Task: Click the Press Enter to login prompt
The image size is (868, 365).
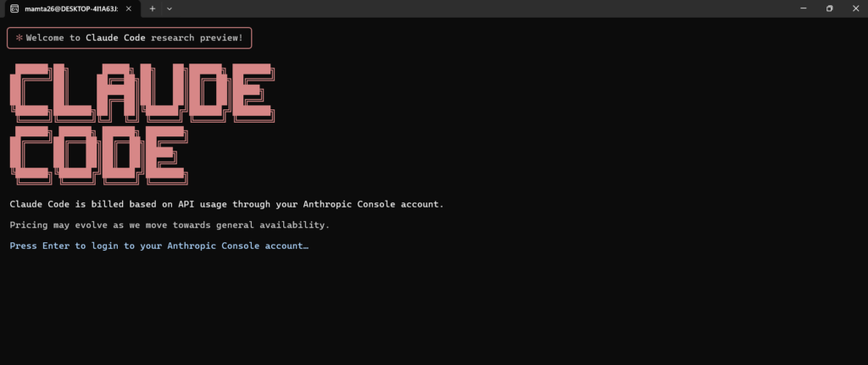Action: point(159,246)
